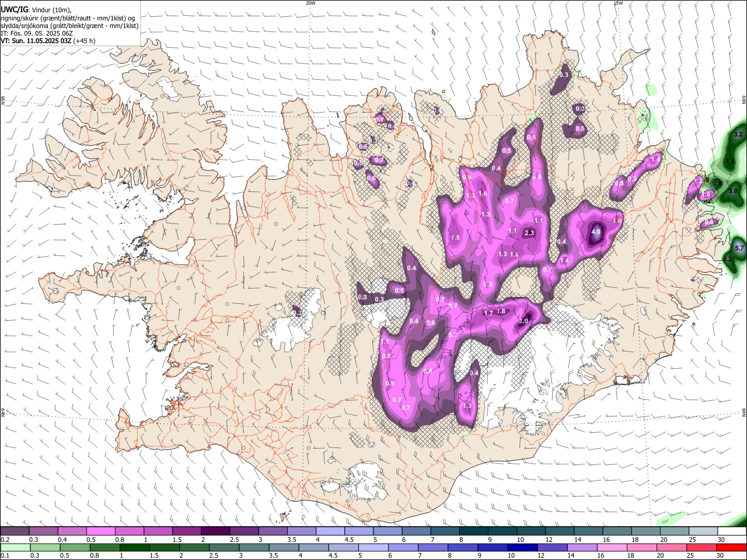This screenshot has width=747, height=560.
Task: Click the 5.7 precipitation value off the east coast
Action: coord(739,249)
